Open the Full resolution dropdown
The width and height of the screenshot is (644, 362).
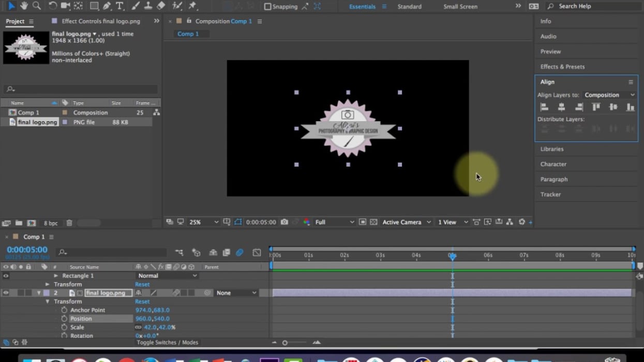click(x=335, y=222)
